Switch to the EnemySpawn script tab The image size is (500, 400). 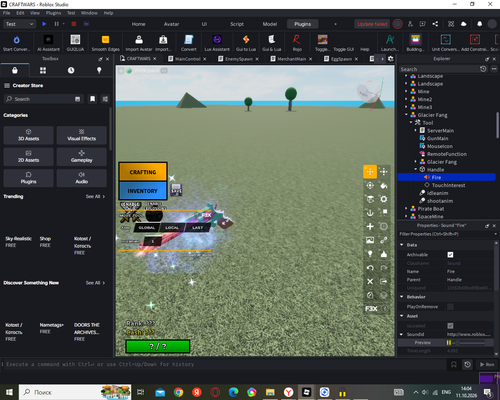point(239,59)
